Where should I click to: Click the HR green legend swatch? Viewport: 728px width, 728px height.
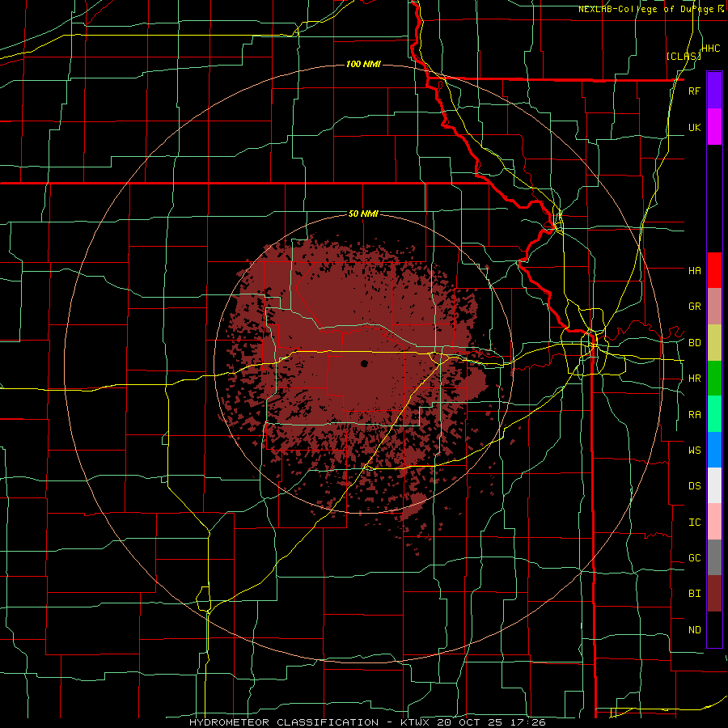click(x=714, y=378)
